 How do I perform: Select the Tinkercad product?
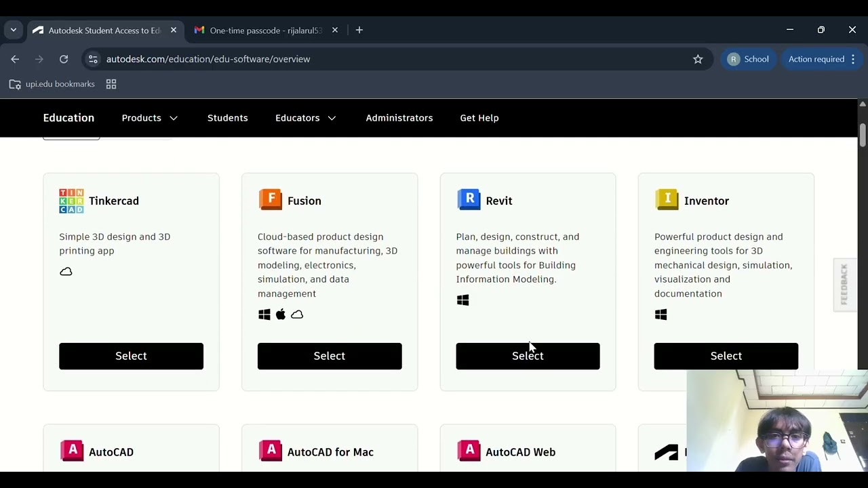coord(131,356)
